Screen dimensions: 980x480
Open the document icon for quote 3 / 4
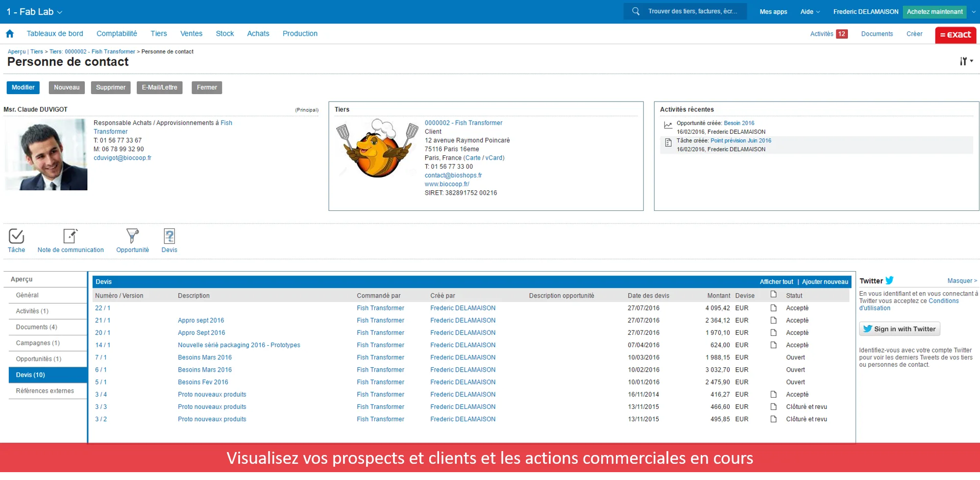pyautogui.click(x=773, y=395)
